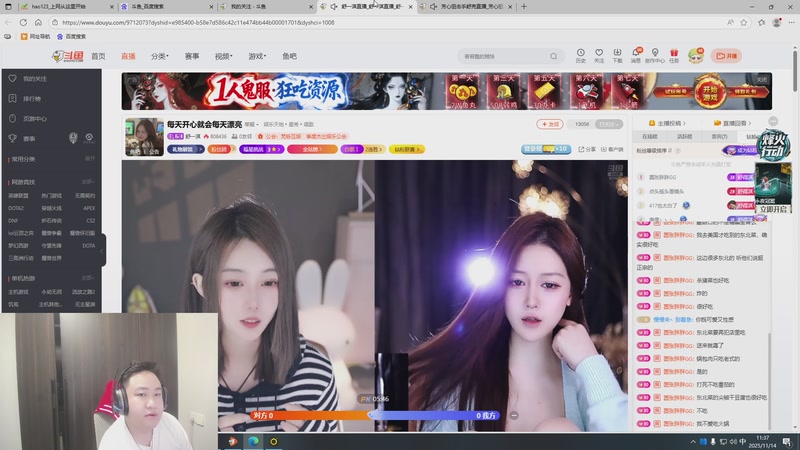The width and height of the screenshot is (800, 450).
Task: Click the minus icon on the PK bar
Action: [x=514, y=415]
